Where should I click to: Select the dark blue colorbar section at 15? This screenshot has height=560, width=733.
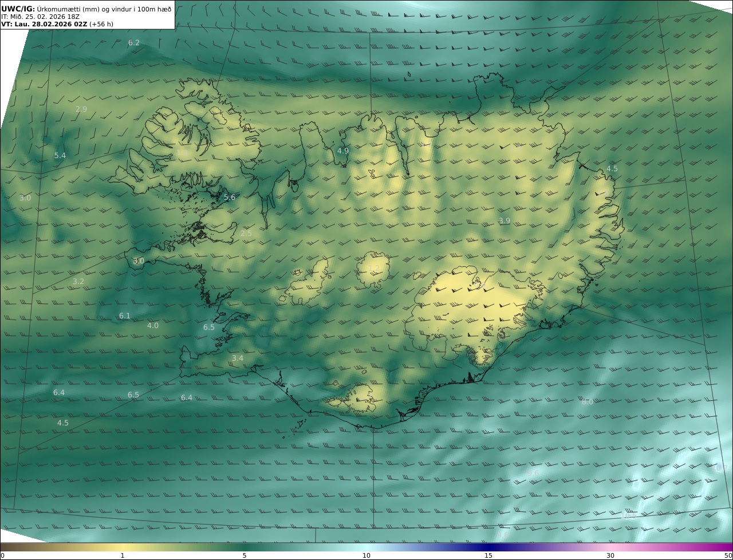click(x=488, y=547)
